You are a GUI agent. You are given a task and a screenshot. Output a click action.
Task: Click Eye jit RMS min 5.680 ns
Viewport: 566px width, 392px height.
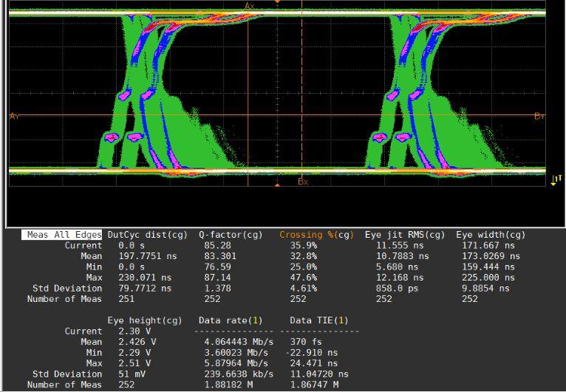[397, 267]
